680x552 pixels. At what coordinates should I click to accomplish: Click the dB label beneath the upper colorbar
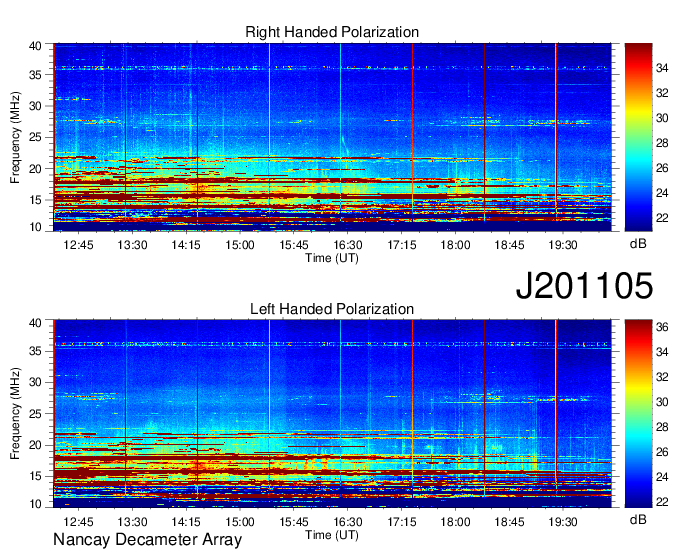click(x=638, y=244)
